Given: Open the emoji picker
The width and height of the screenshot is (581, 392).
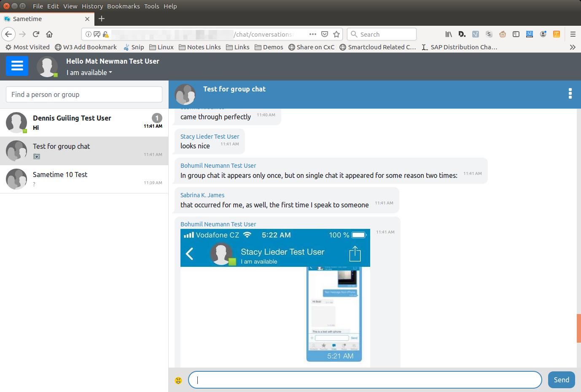Looking at the screenshot, I should (178, 381).
